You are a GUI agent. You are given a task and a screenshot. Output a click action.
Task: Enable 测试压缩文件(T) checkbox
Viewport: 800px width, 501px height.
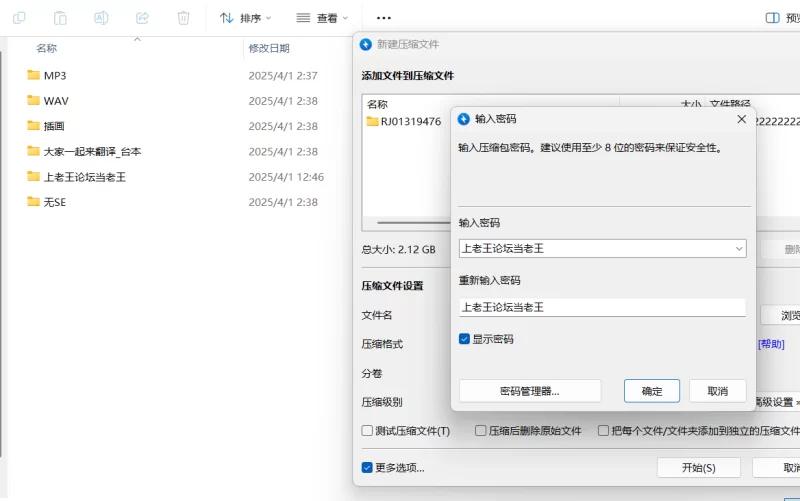point(368,431)
